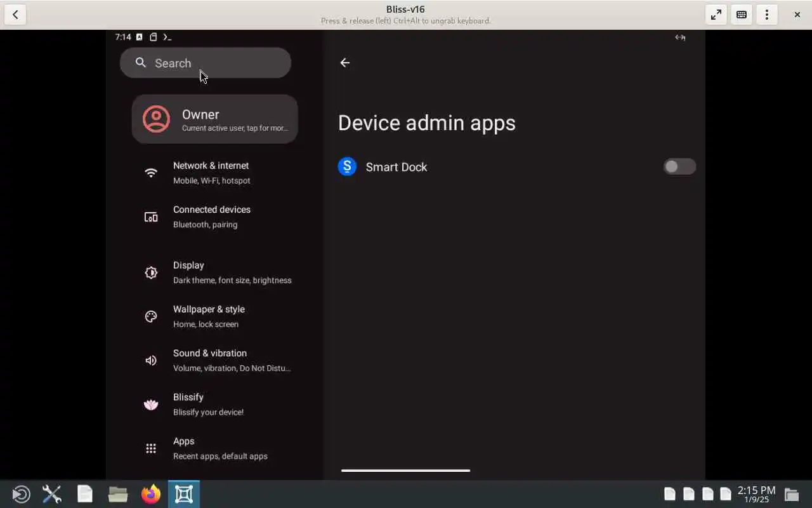Click the blue Smart Dock app icon
Screen dimensions: 812x508
[x=347, y=166]
